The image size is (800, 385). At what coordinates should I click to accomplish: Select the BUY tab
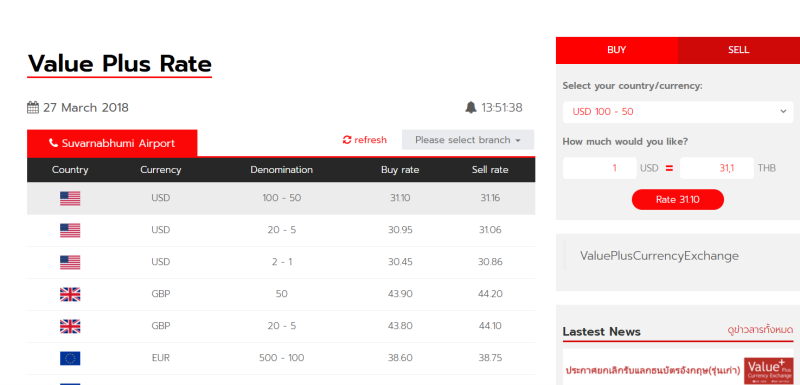click(616, 50)
